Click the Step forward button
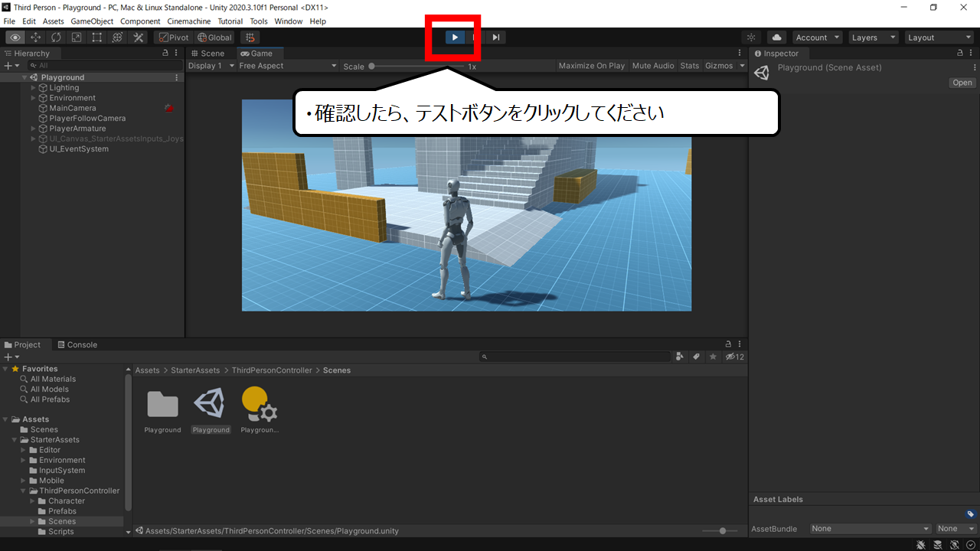This screenshot has height=551, width=980. tap(496, 37)
